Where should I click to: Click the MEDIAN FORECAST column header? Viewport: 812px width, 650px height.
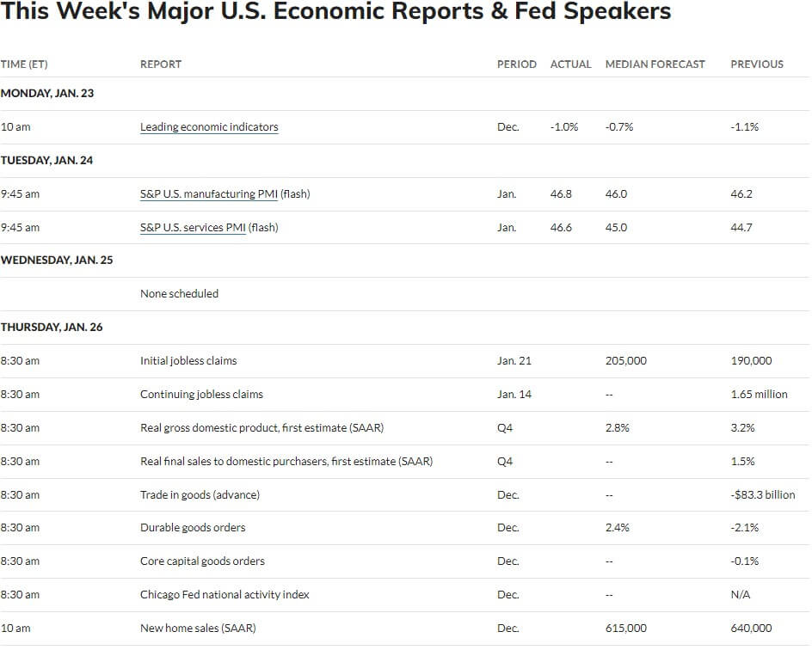(x=655, y=64)
